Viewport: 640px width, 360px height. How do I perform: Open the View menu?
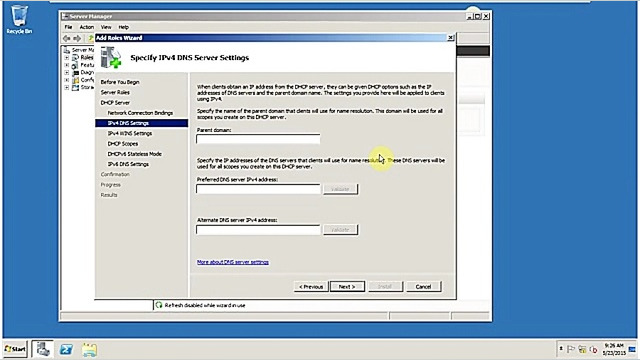coord(106,27)
